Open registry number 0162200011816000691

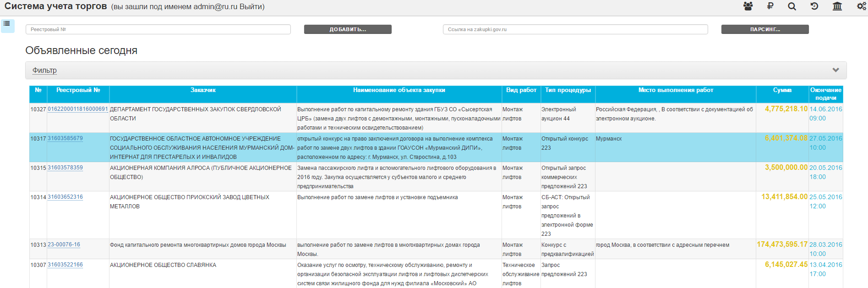tap(78, 109)
